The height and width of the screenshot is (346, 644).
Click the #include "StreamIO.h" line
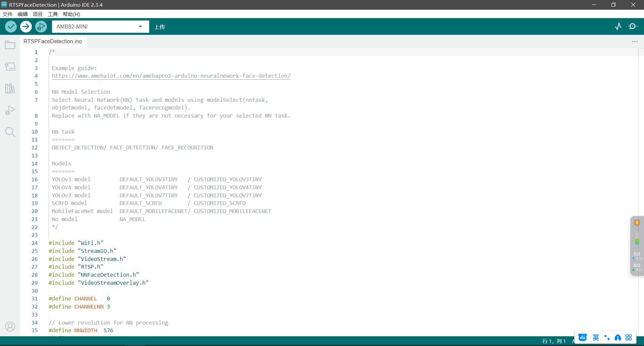(83, 251)
